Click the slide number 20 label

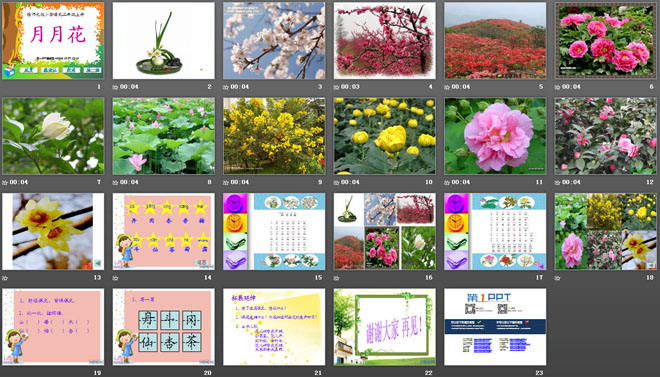click(208, 373)
